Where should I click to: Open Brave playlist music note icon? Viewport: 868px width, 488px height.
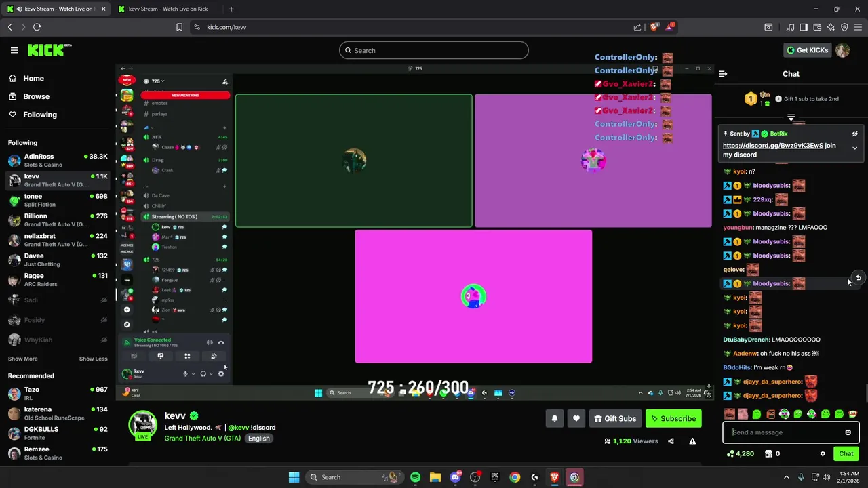[x=790, y=27]
